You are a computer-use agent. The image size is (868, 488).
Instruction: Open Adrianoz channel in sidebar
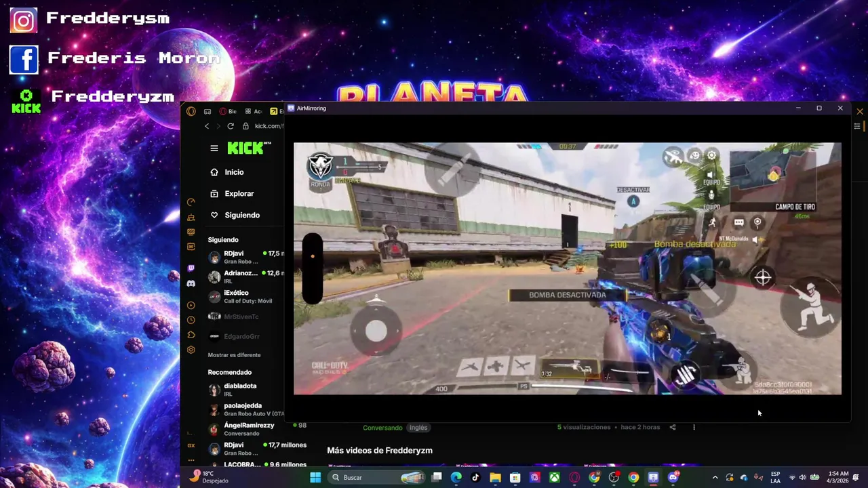(246, 277)
